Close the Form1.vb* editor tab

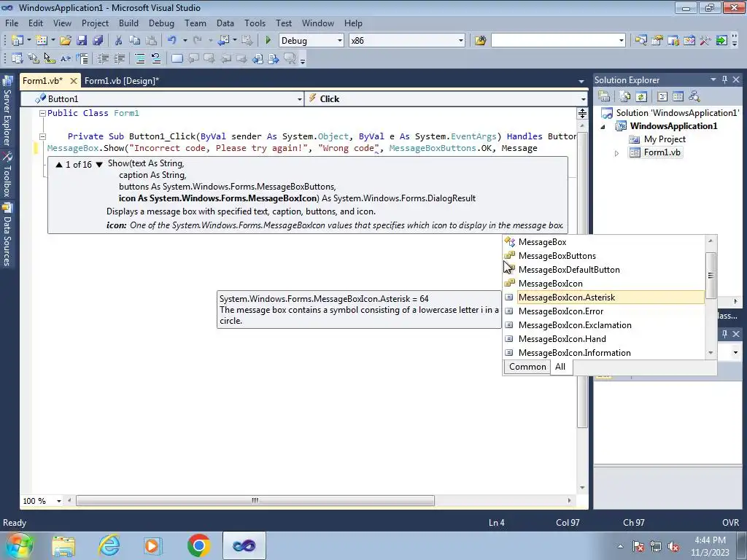(74, 81)
